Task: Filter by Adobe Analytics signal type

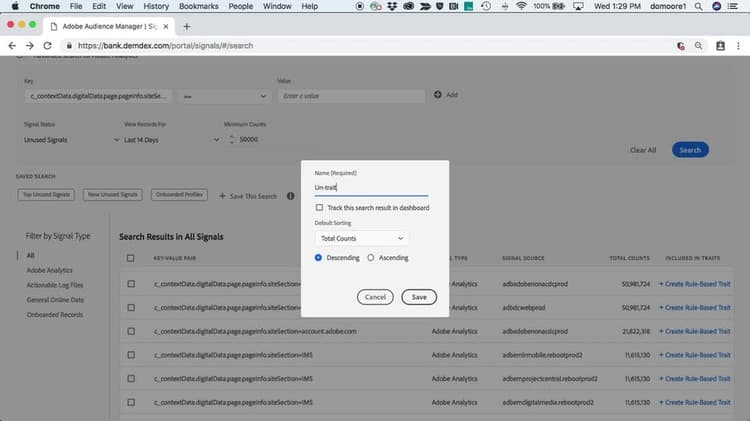Action: pos(49,270)
